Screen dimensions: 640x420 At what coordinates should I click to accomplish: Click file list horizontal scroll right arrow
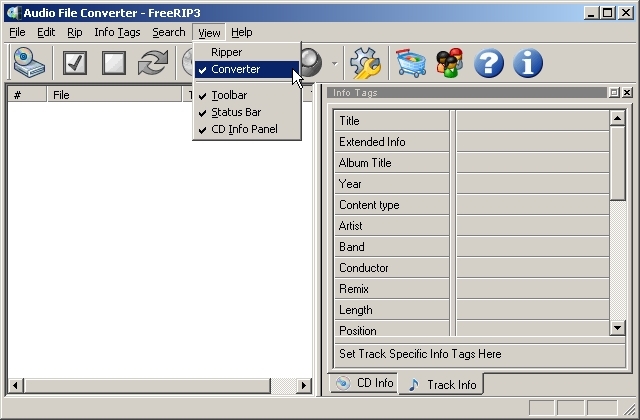pos(304,385)
